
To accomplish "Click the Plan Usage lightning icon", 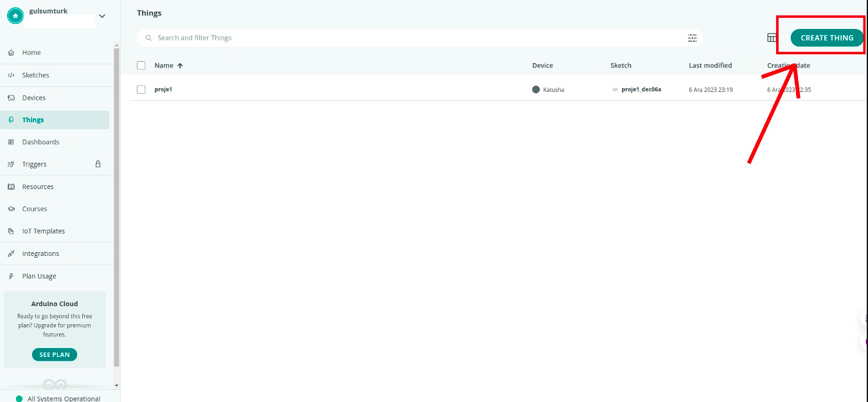I will (11, 276).
